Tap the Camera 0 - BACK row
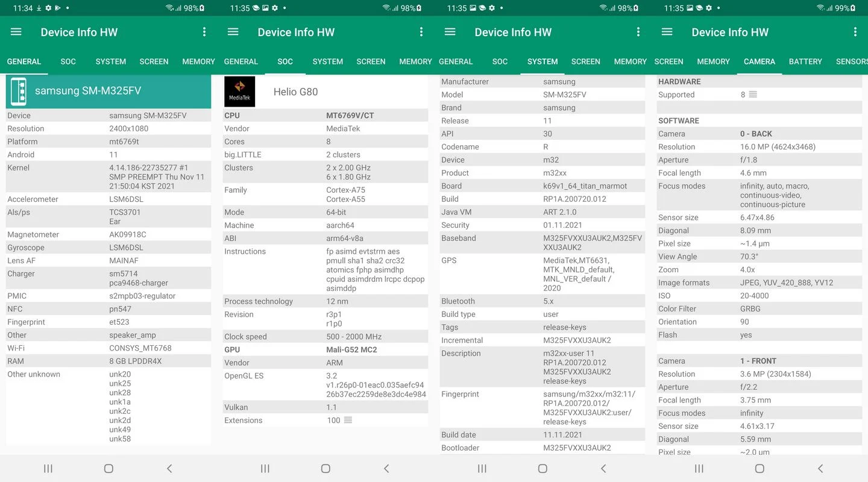 [759, 134]
